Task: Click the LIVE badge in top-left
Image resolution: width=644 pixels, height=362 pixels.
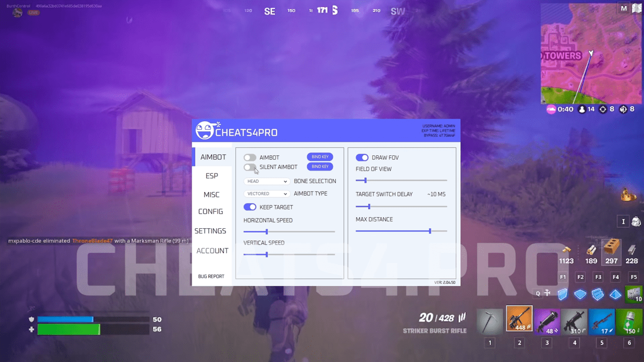Action: [x=34, y=13]
